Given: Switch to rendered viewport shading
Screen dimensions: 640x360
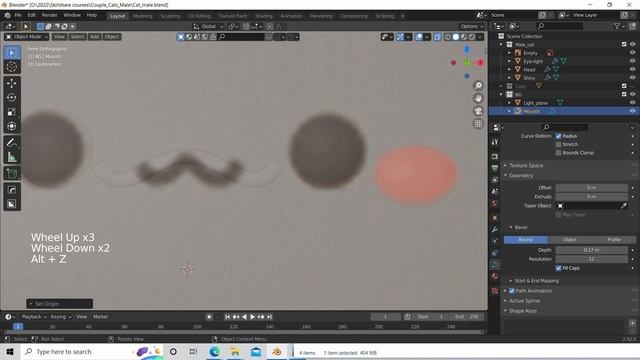Looking at the screenshot, I should tap(472, 37).
